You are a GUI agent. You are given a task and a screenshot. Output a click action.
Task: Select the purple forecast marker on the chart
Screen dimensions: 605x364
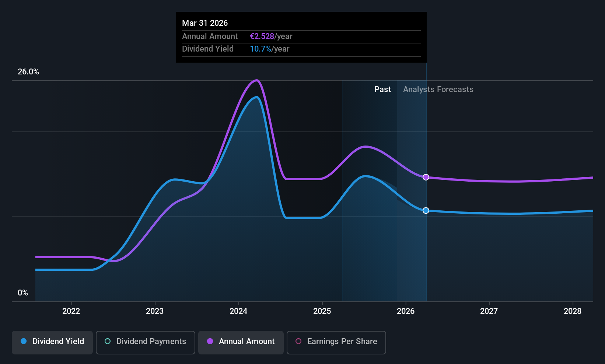pos(426,177)
